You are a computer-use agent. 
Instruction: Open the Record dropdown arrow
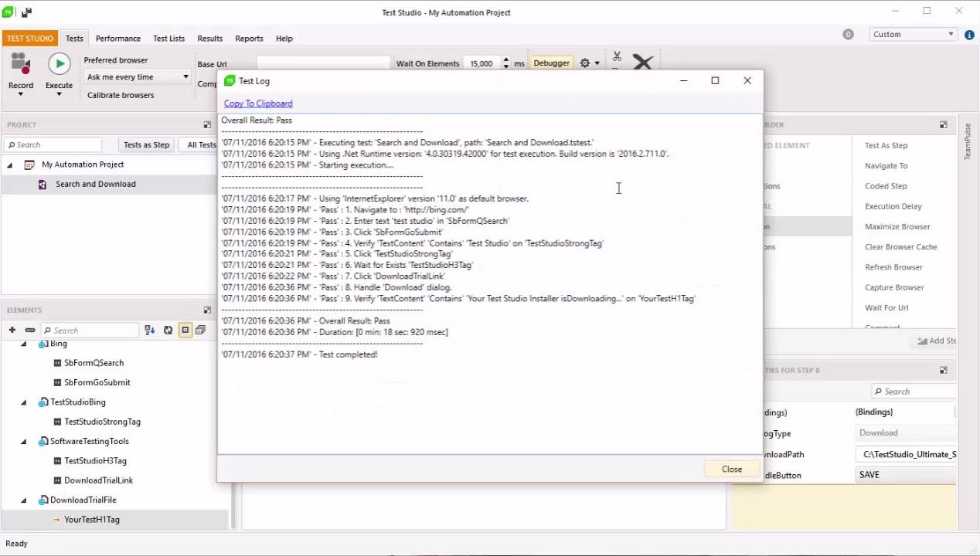(x=21, y=94)
